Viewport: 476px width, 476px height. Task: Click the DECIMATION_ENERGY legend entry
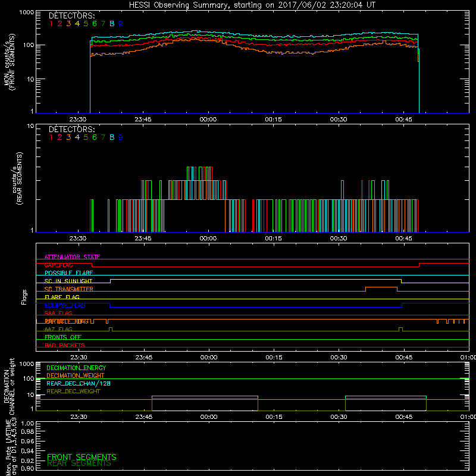pos(76,368)
